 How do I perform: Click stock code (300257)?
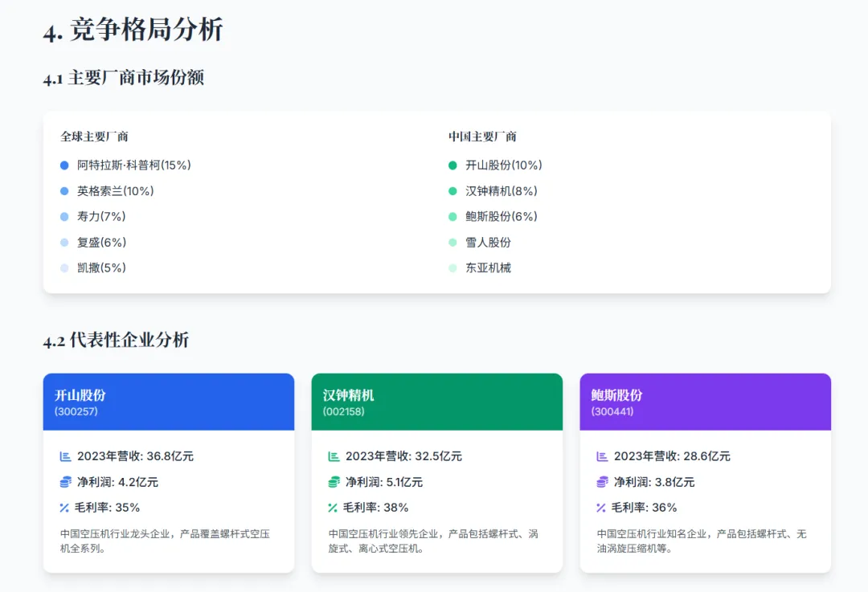click(x=76, y=411)
